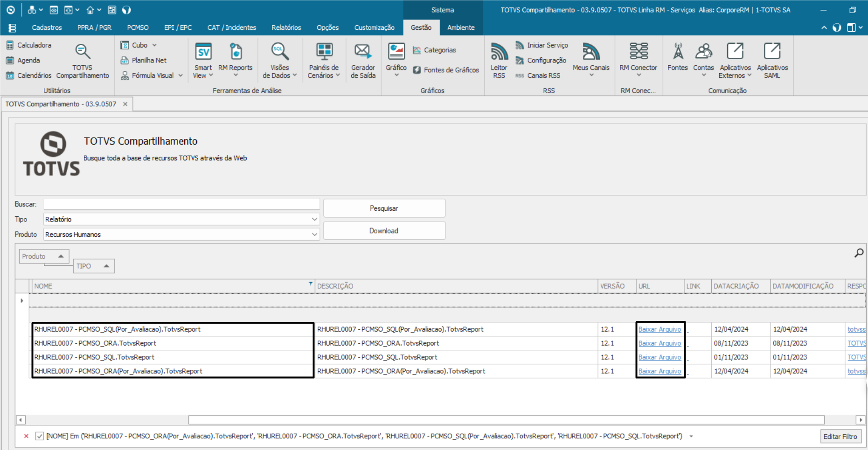Screen dimensions: 868x450
Task: Switch to the Ambiente tab
Action: coord(461,28)
